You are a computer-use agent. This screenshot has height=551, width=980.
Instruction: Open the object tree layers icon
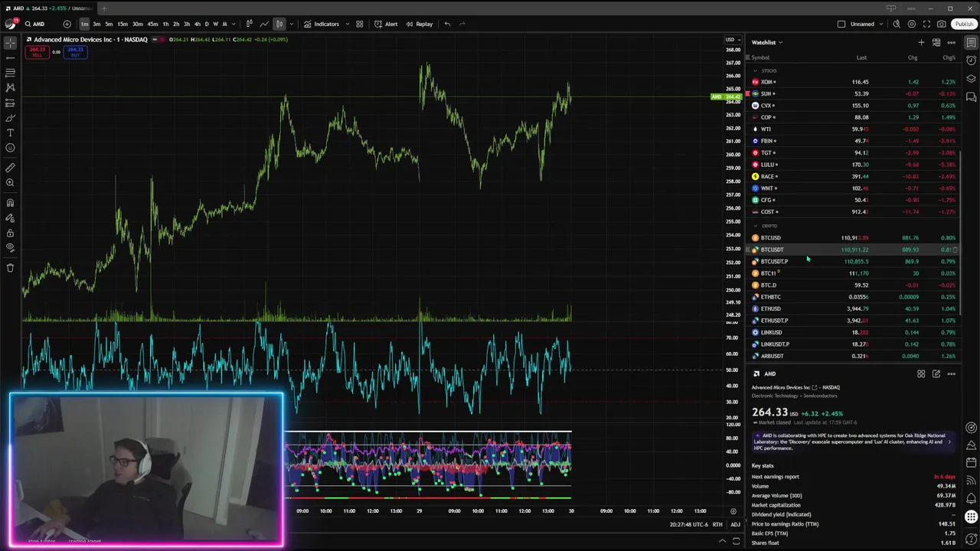click(971, 79)
